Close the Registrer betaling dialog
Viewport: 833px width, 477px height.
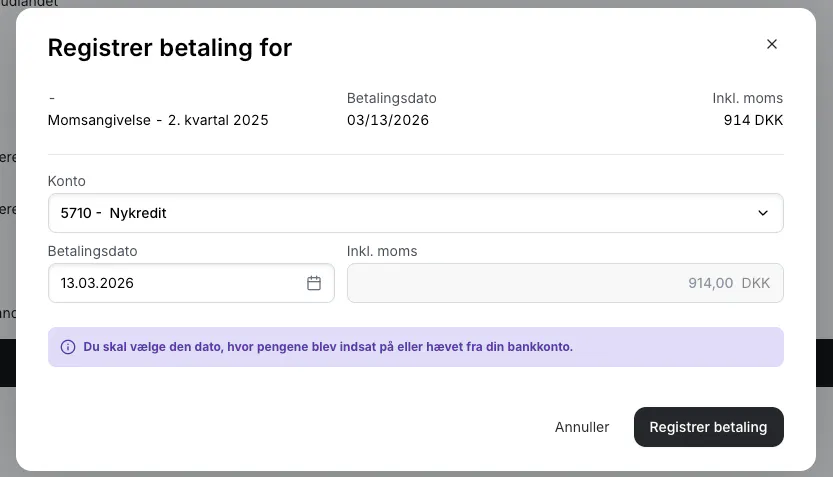771,44
